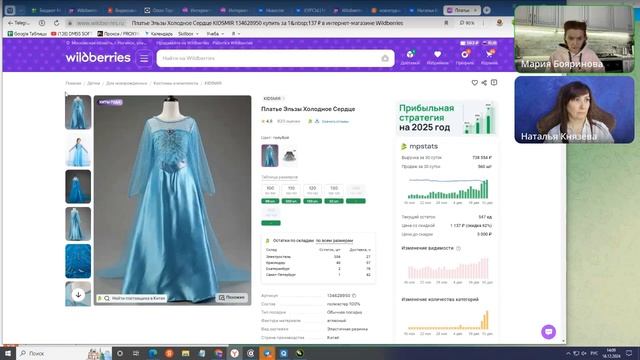Open the Delivery addresses icon in header
Image resolution: width=640 pixels, height=360 pixels.
(x=410, y=57)
